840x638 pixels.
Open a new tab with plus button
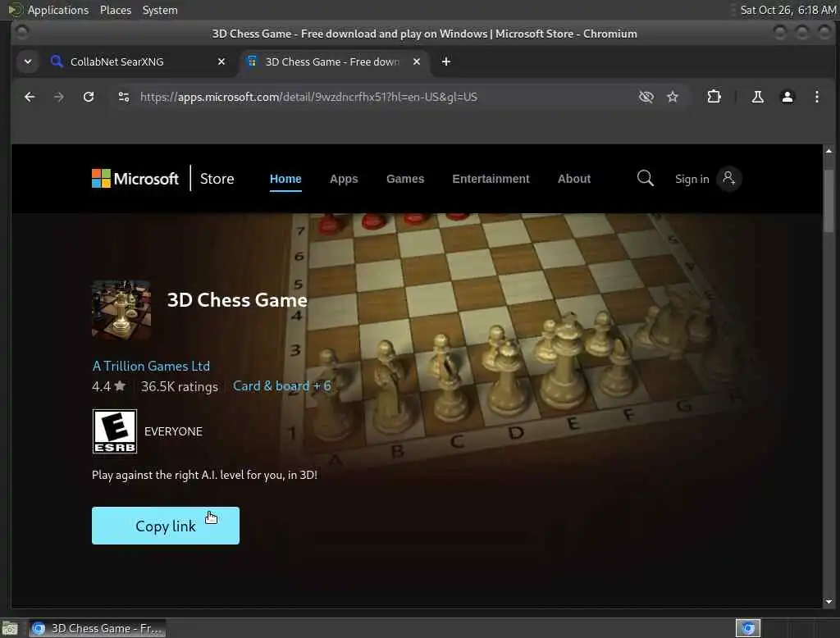[x=445, y=62]
